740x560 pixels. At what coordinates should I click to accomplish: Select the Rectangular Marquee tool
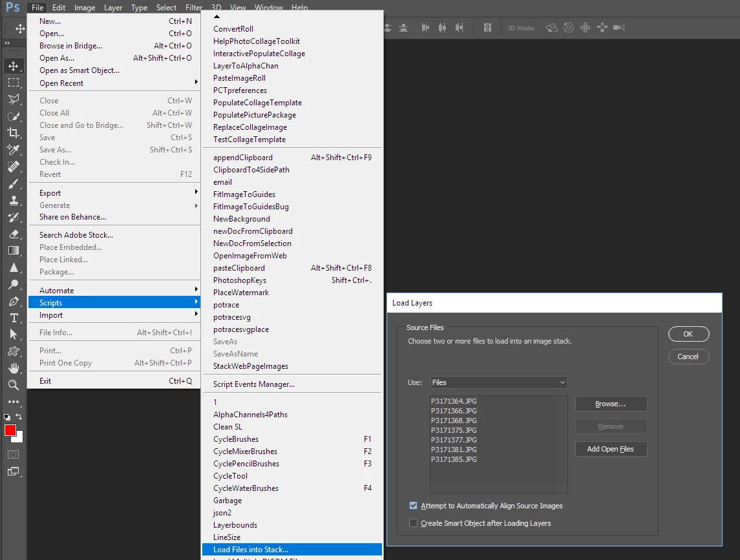[14, 83]
